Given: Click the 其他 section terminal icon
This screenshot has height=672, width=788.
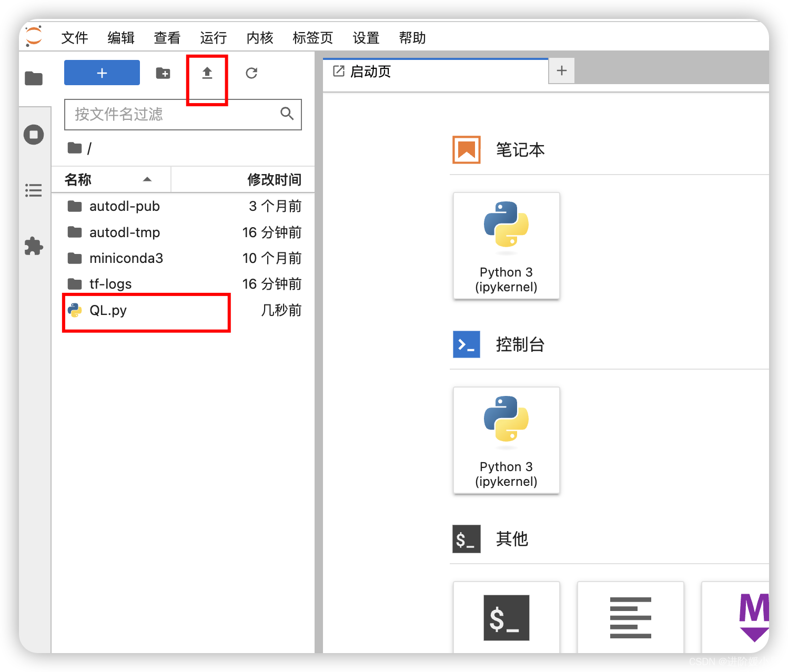Looking at the screenshot, I should coord(467,539).
